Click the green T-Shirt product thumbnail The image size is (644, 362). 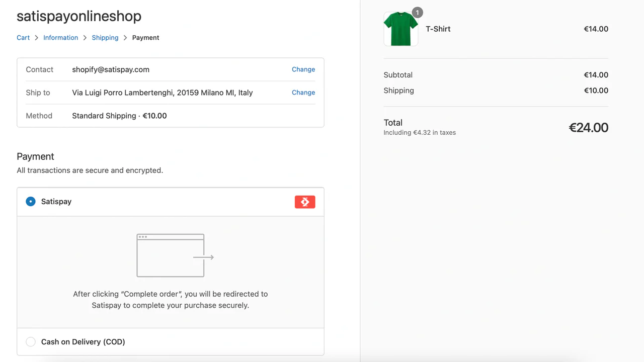401,29
